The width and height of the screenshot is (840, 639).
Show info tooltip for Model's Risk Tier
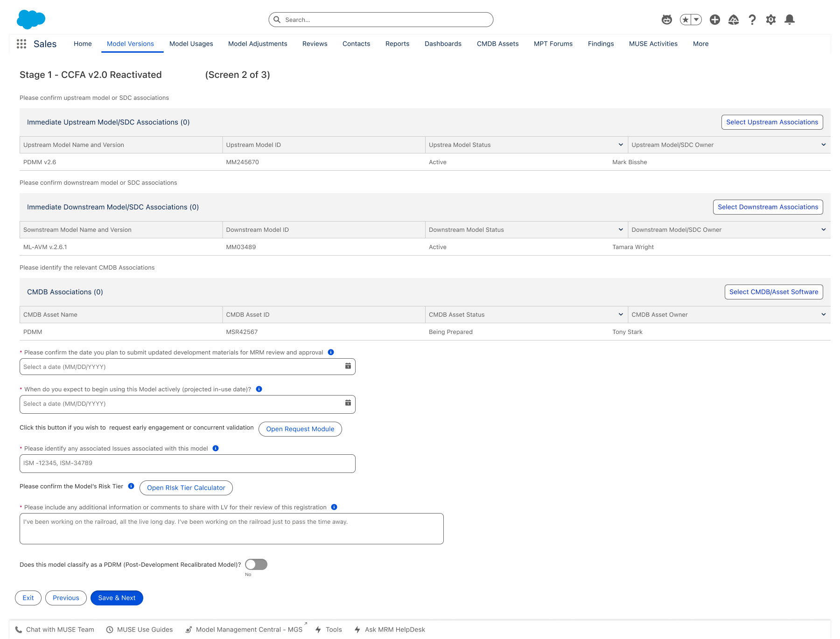point(131,486)
